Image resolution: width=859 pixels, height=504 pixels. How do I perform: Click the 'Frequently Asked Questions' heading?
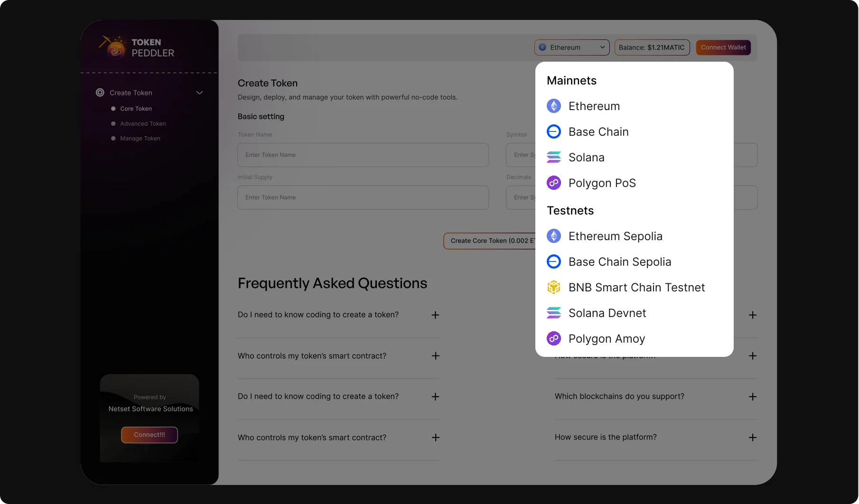tap(332, 283)
